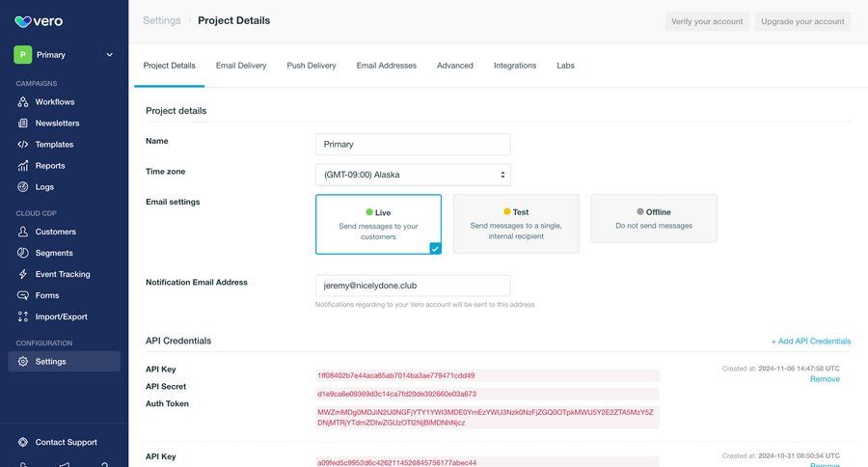
Task: Click the Reports chart icon
Action: 23,166
